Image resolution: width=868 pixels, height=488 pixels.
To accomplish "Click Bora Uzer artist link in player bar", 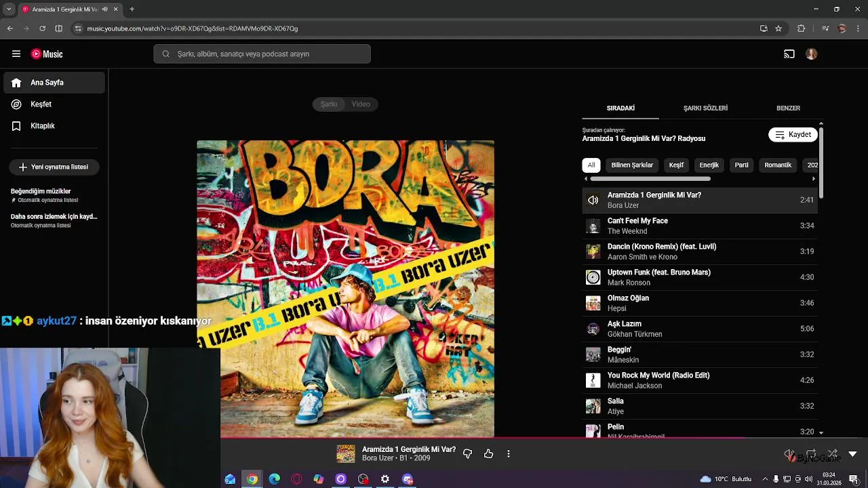I will pos(377,458).
